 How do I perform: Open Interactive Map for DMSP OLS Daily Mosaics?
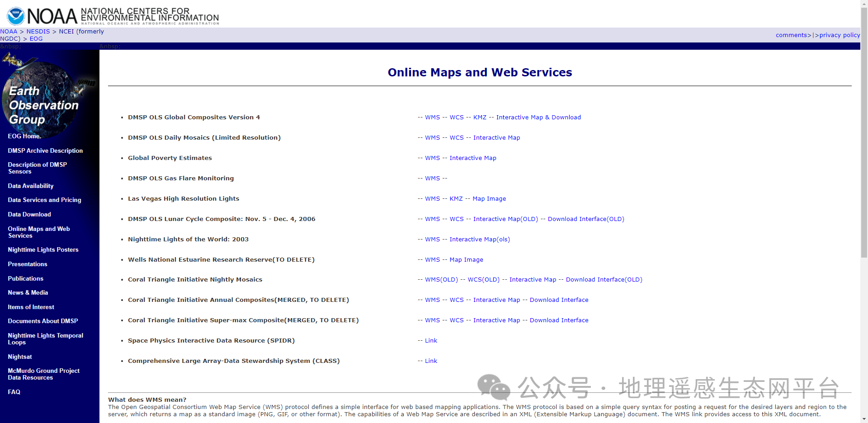(496, 137)
